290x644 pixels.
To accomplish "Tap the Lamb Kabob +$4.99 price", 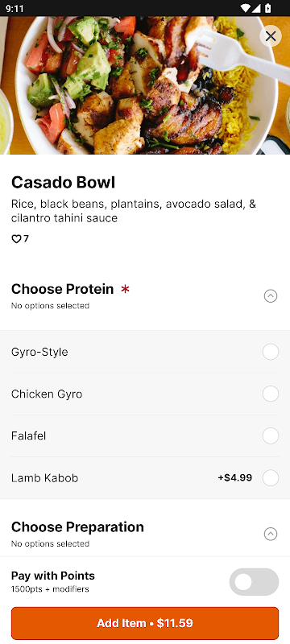I will point(235,477).
